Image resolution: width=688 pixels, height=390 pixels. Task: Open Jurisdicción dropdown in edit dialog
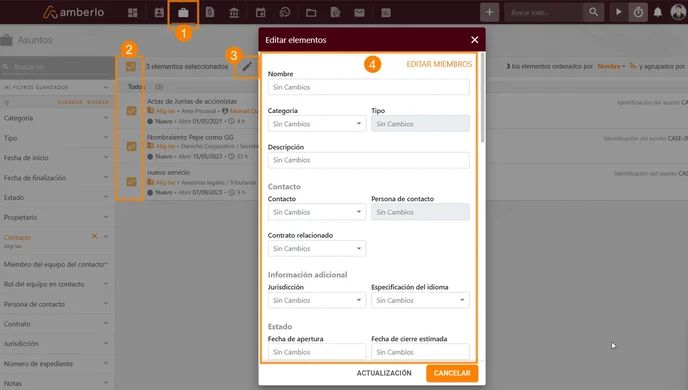click(317, 300)
